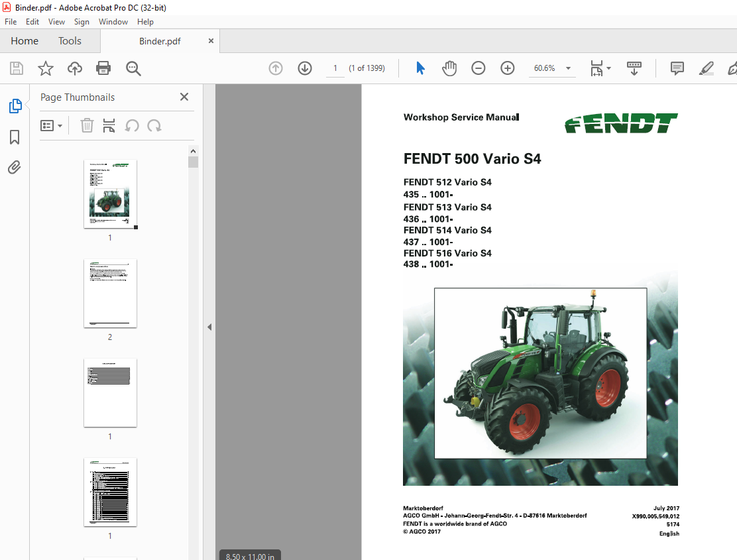Select the Binder.pdf document tab
This screenshot has height=560, width=737.
(x=160, y=41)
